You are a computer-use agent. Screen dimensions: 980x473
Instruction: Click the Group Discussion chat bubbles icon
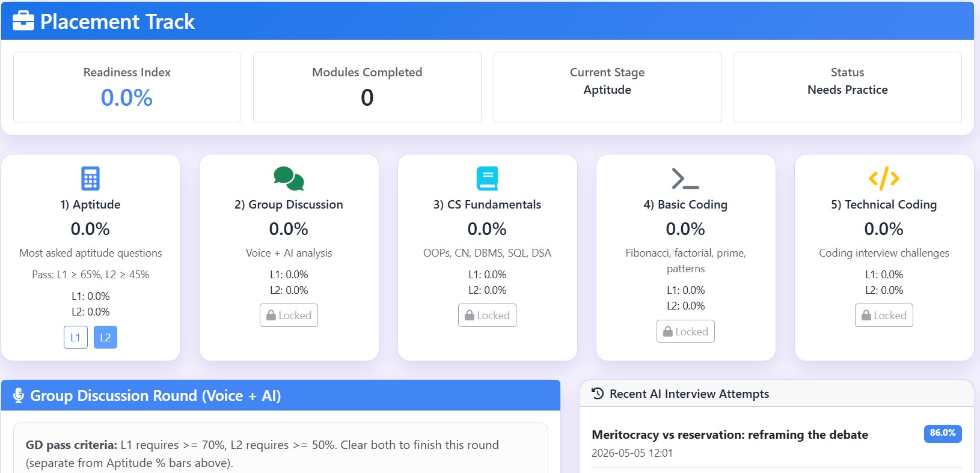pyautogui.click(x=289, y=179)
